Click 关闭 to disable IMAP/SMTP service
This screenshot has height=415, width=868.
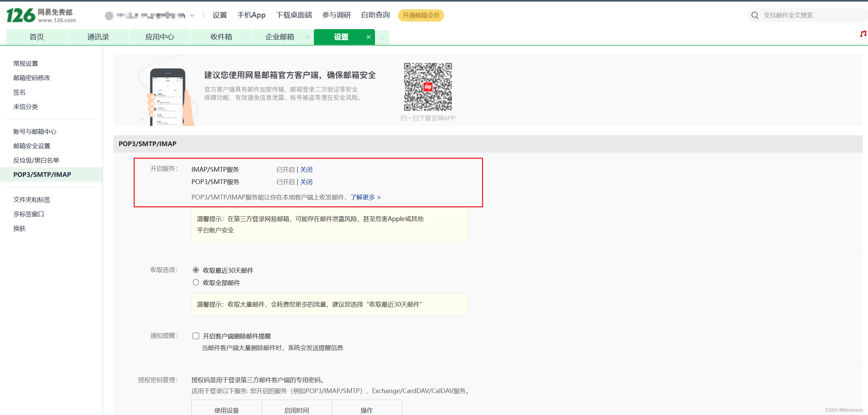(x=306, y=169)
